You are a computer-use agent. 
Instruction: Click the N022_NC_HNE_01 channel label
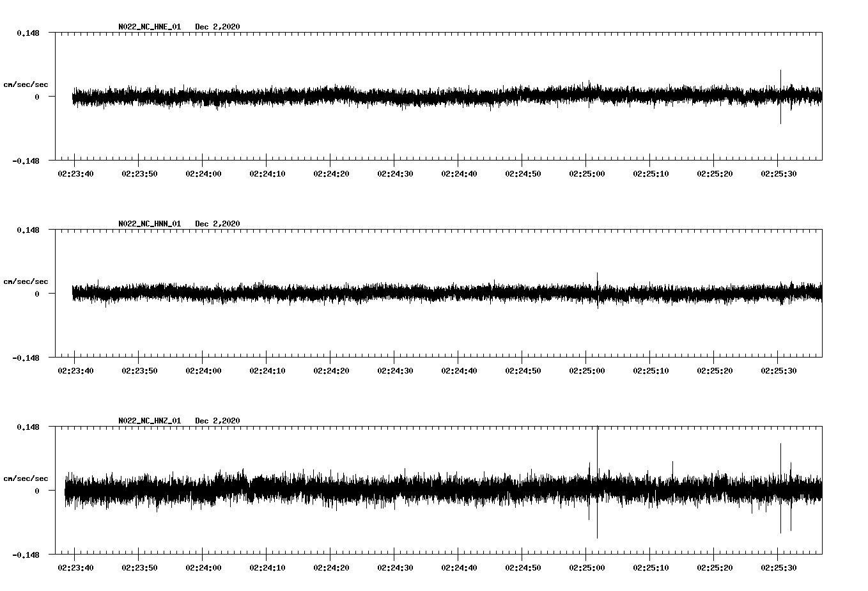point(150,28)
